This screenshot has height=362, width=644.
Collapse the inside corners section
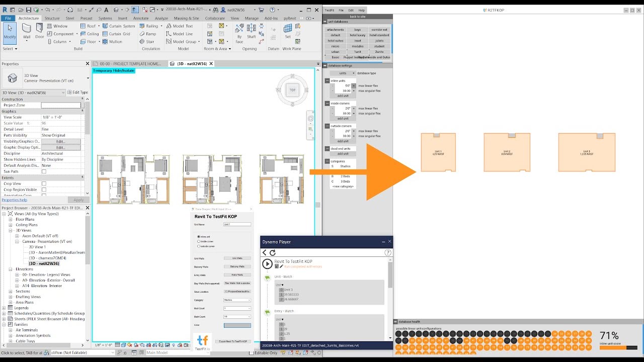tap(328, 103)
